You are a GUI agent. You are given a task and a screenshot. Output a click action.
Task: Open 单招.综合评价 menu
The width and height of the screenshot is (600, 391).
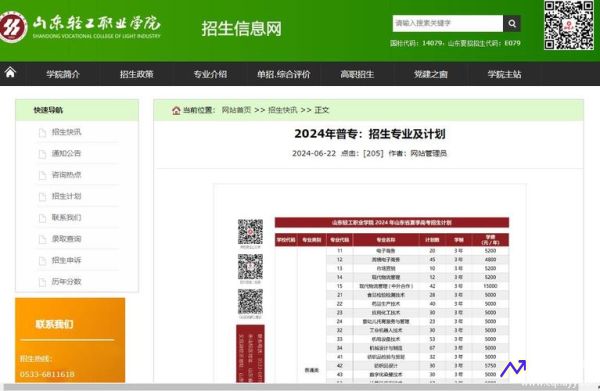(x=284, y=74)
